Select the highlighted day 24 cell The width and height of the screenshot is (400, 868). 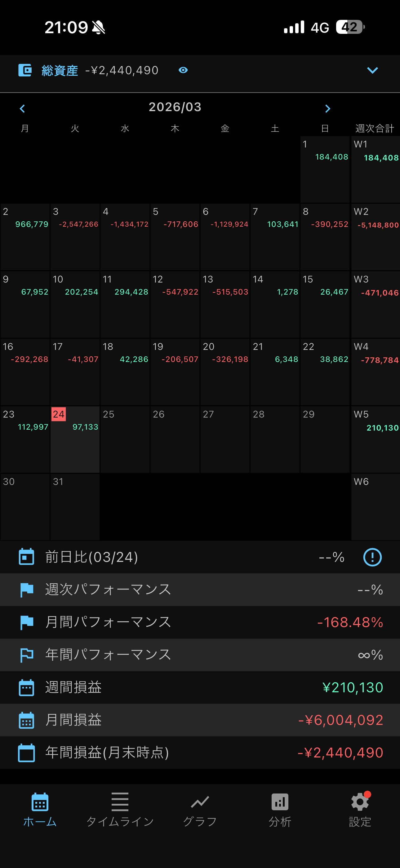point(75,439)
